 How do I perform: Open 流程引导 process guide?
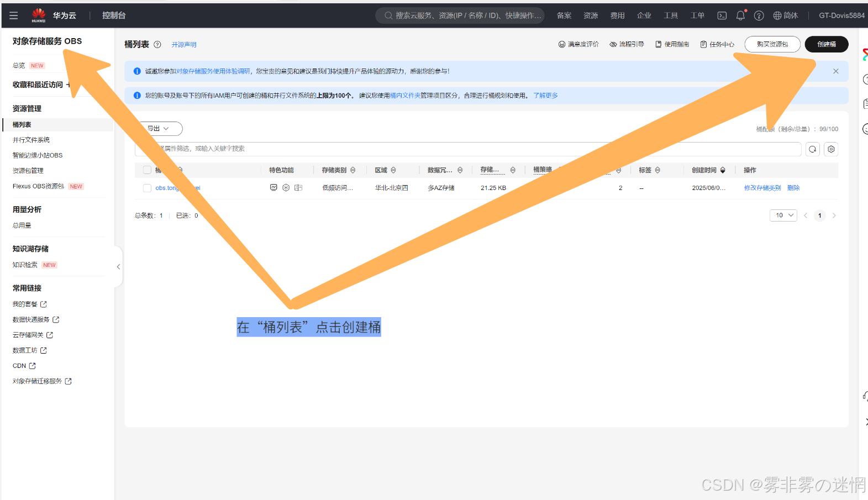627,44
